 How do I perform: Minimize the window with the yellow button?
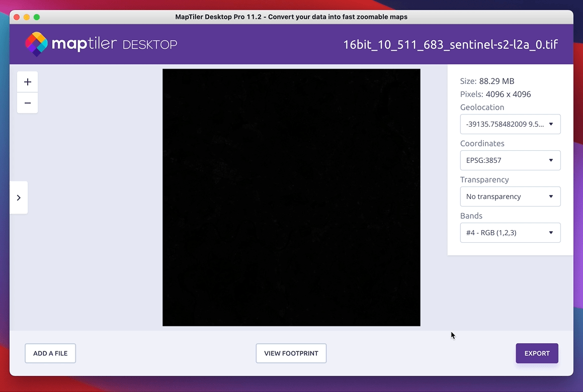27,17
